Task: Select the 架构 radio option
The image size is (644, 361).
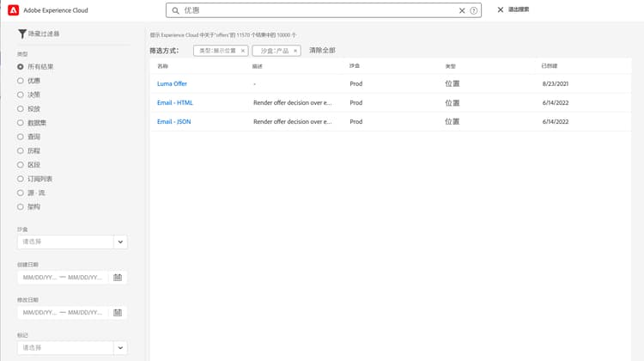Action: click(x=20, y=207)
